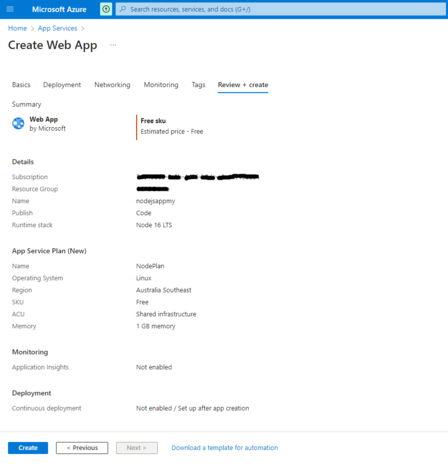Viewport: 448px width, 464px height.
Task: Click the 'Free sku' heading text
Action: pyautogui.click(x=153, y=121)
